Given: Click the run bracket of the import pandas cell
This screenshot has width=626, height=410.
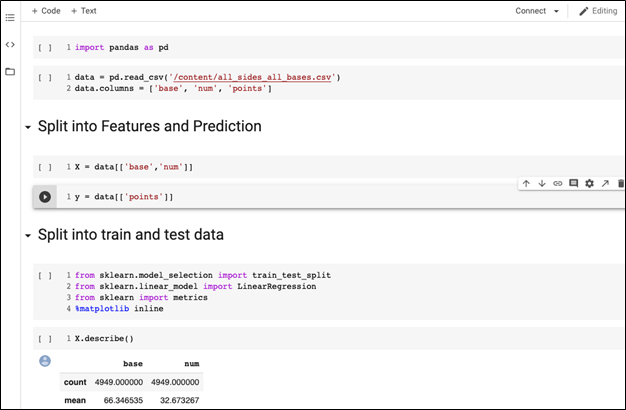Looking at the screenshot, I should tap(45, 48).
